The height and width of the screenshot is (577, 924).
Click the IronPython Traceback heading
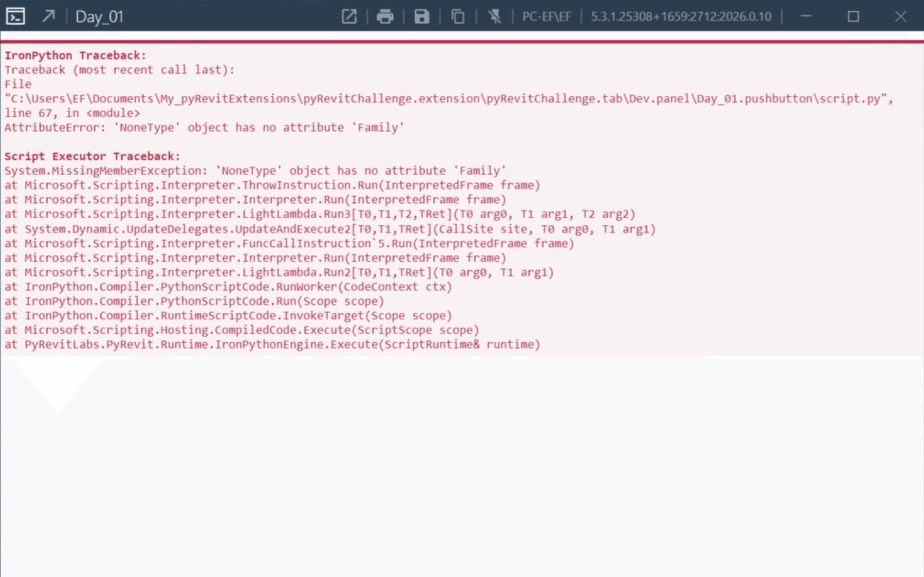click(75, 55)
